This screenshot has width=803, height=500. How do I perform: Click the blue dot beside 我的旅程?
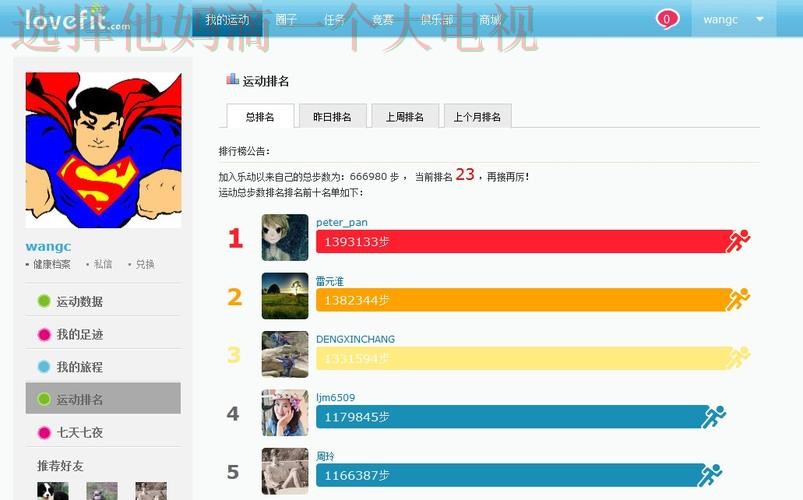(x=44, y=367)
